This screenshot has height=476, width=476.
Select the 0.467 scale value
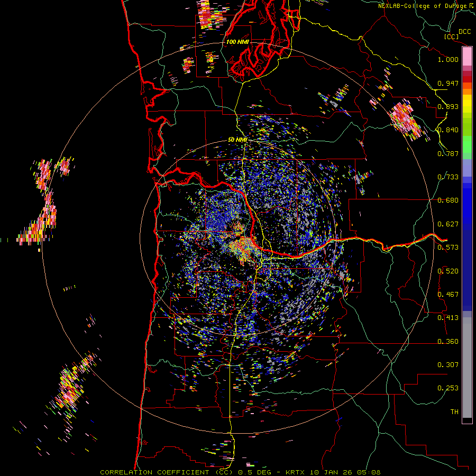pyautogui.click(x=448, y=295)
